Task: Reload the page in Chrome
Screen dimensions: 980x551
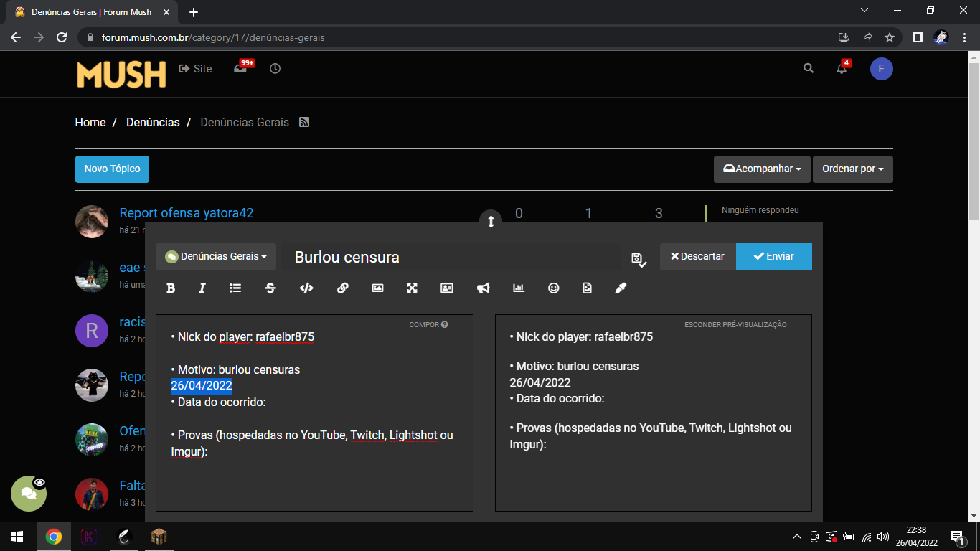Action: 62,37
